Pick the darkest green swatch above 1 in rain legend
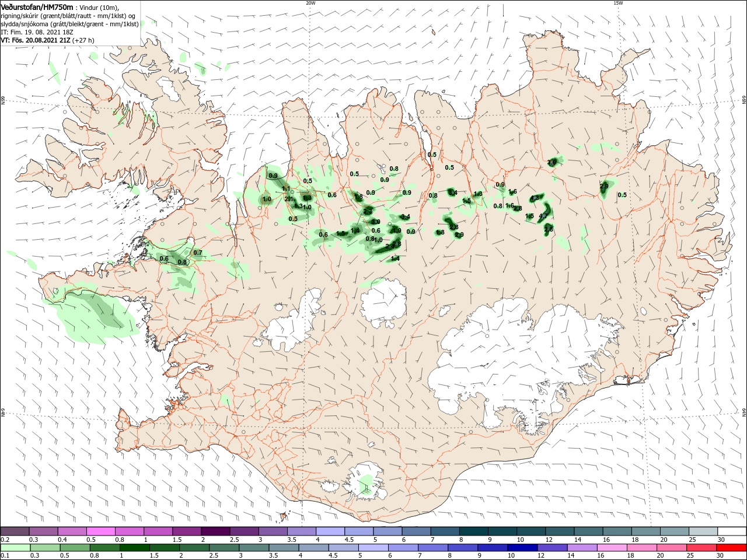This screenshot has height=560, width=747. [x=134, y=548]
